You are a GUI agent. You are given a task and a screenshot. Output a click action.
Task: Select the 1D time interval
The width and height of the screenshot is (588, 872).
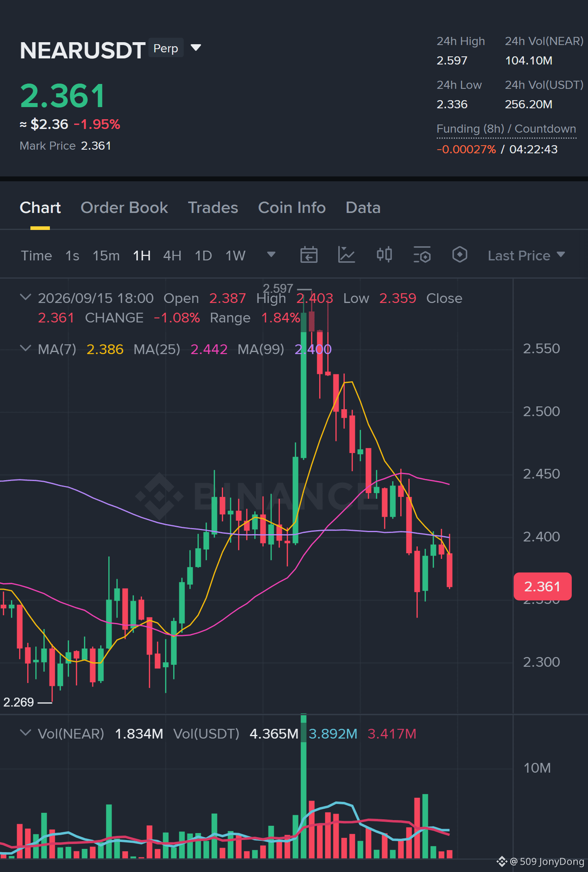[x=203, y=256]
